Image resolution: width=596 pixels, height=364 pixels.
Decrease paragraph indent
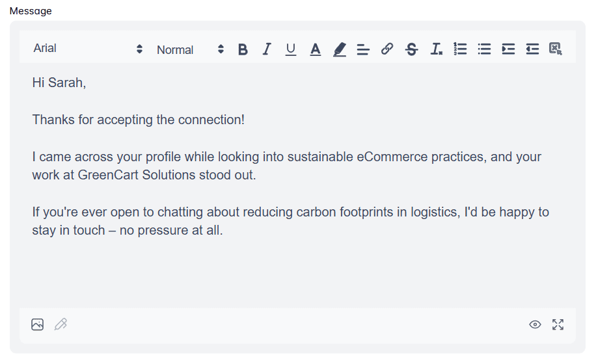(x=532, y=49)
